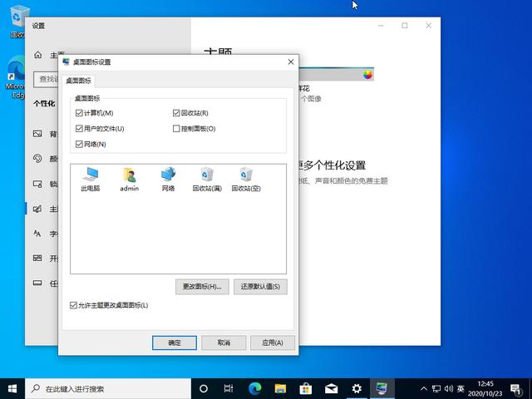Close the 桌面图标设置 dialog
This screenshot has width=532, height=399.
pos(291,62)
